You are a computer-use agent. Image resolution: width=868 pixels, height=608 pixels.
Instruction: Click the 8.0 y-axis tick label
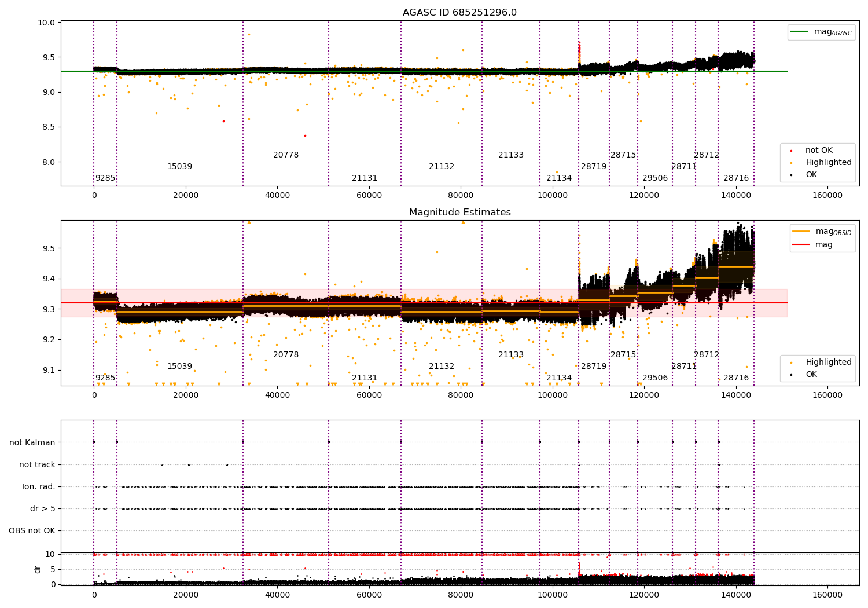[49, 162]
